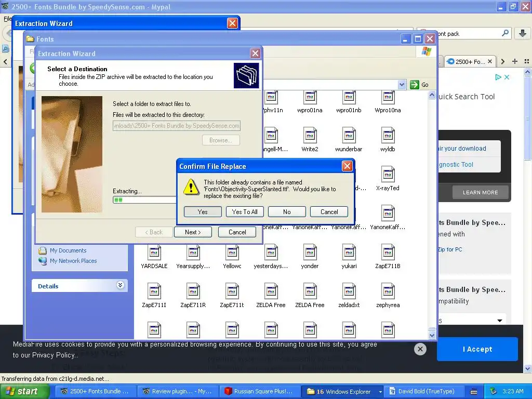This screenshot has width=532, height=399.
Task: Click No in Confirm File Replace dialog
Action: [x=287, y=212]
